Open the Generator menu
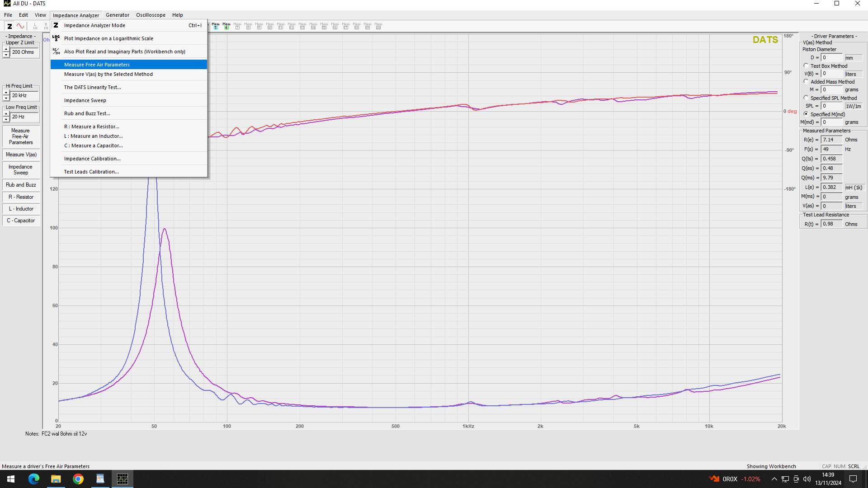Viewport: 868px width, 488px height. click(x=117, y=14)
